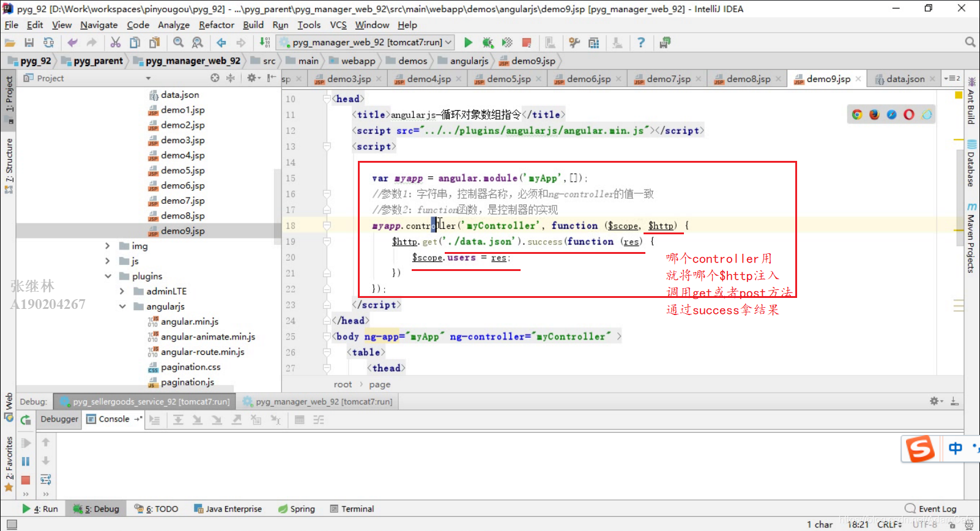
Task: Click the Sogou input method icon
Action: [920, 448]
